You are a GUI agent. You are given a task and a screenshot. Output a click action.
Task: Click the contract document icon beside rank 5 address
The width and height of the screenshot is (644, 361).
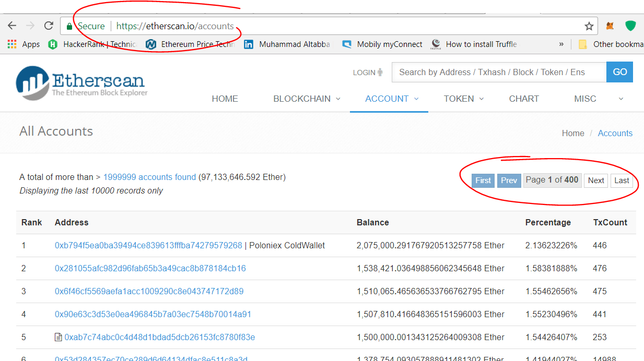click(x=57, y=337)
